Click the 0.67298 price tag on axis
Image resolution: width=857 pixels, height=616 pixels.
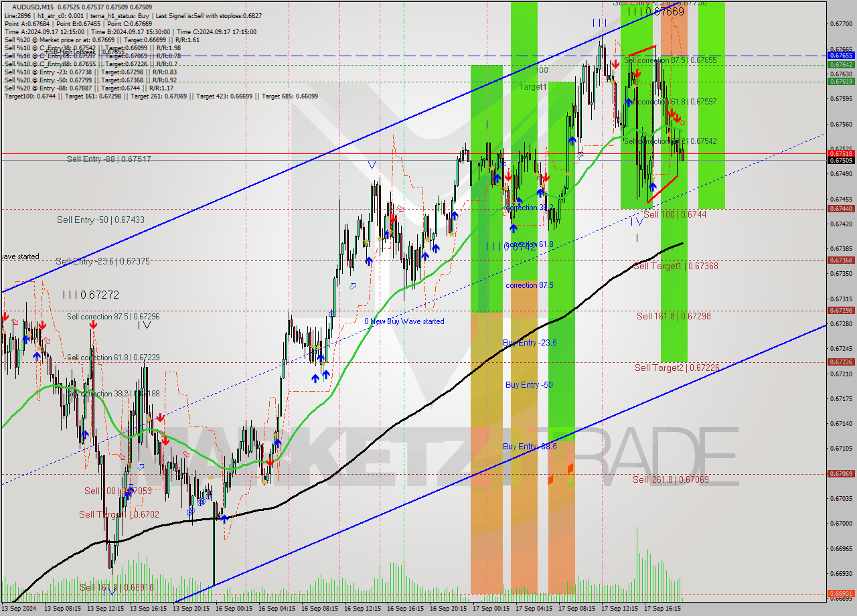(841, 311)
